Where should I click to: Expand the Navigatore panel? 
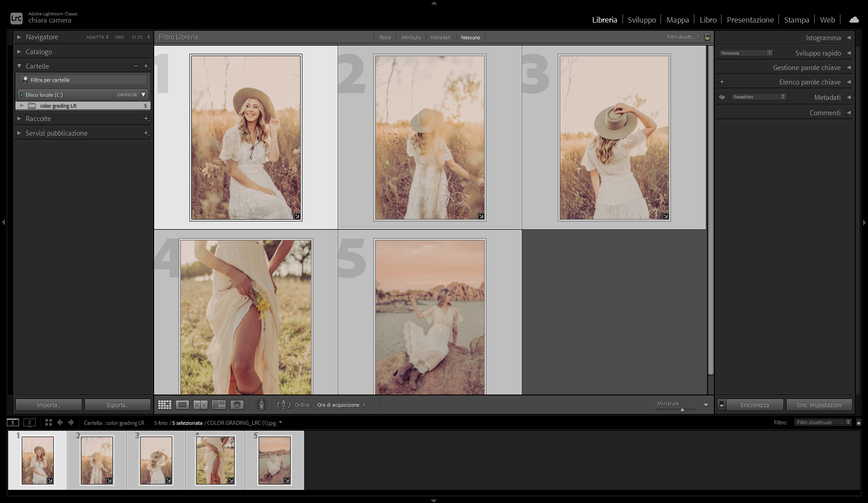[x=19, y=37]
